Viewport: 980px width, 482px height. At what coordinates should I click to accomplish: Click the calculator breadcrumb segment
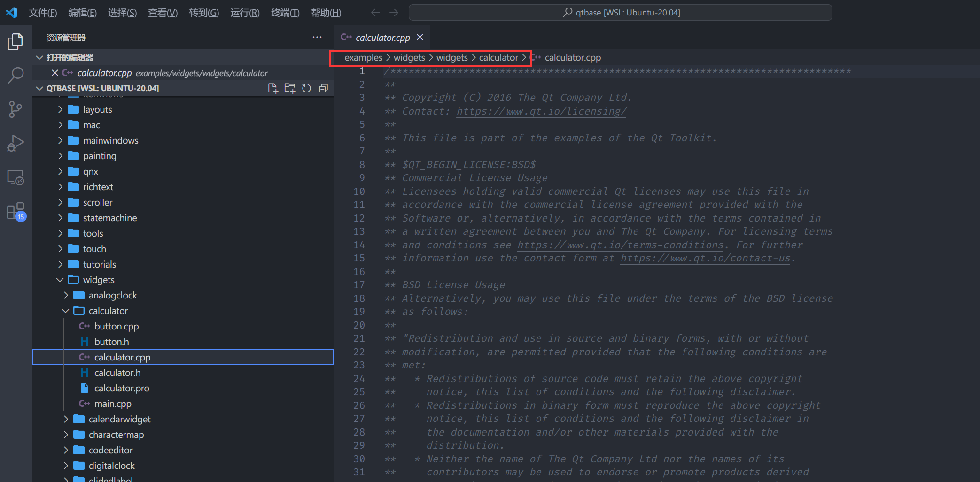click(x=498, y=57)
